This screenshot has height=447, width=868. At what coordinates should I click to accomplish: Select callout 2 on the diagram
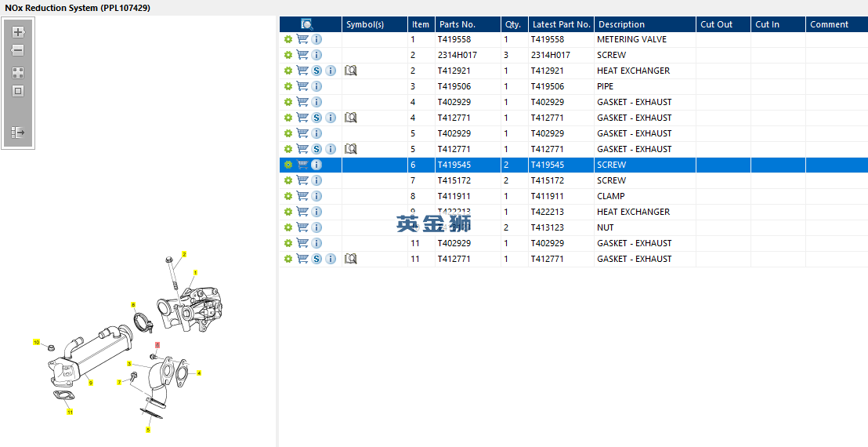[184, 254]
